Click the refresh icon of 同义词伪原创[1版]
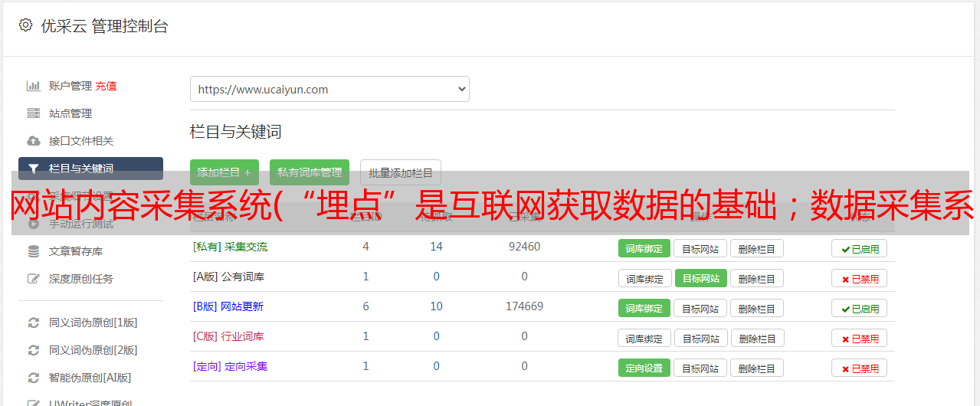The image size is (980, 406). click(33, 323)
